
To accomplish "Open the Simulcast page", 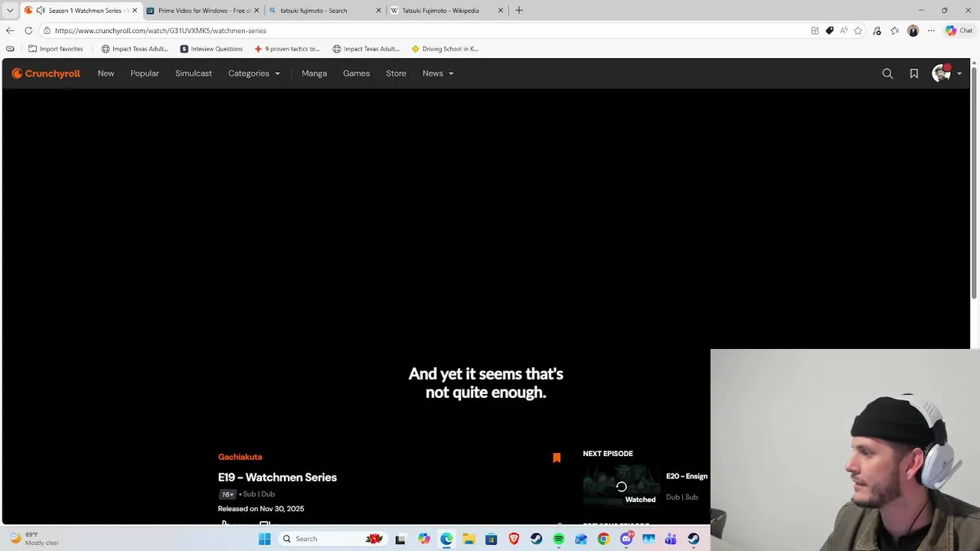I will [x=194, y=73].
